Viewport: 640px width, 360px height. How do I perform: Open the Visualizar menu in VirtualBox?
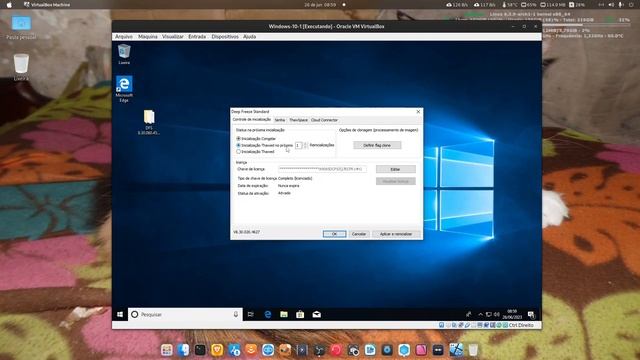(x=173, y=37)
